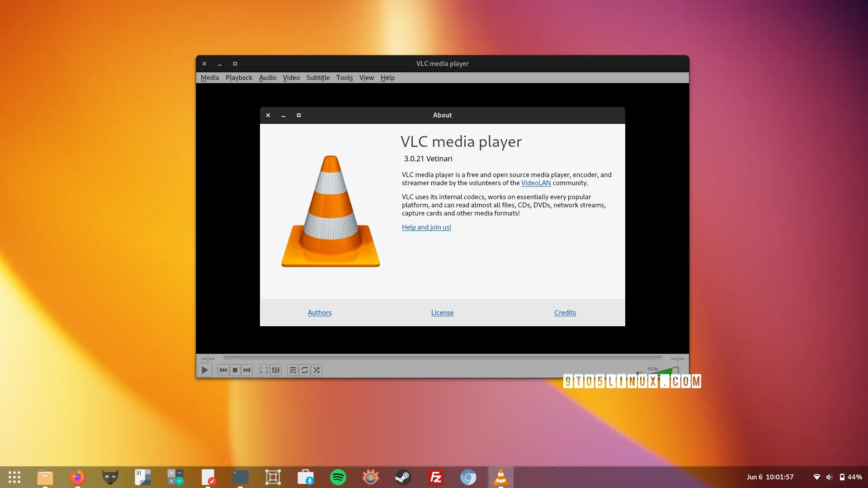The width and height of the screenshot is (868, 488).
Task: Launch Chromium from the dock
Action: (468, 477)
